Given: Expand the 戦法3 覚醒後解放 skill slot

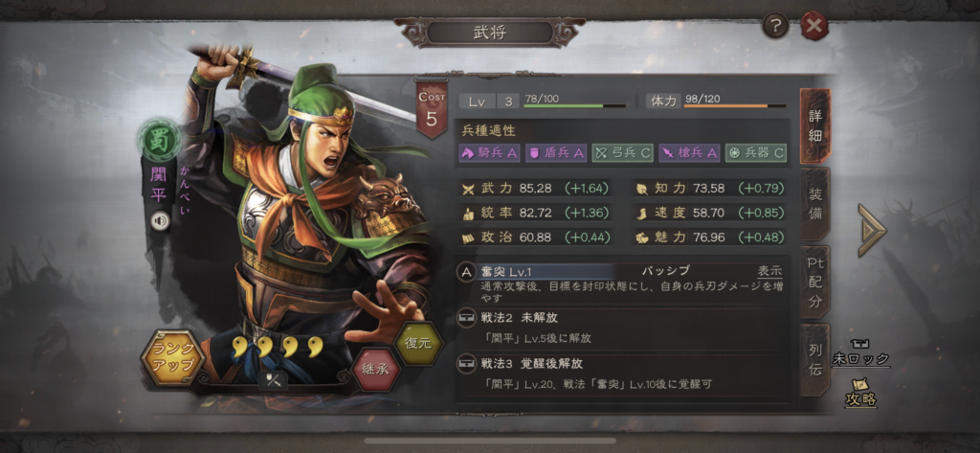Looking at the screenshot, I should 622,374.
